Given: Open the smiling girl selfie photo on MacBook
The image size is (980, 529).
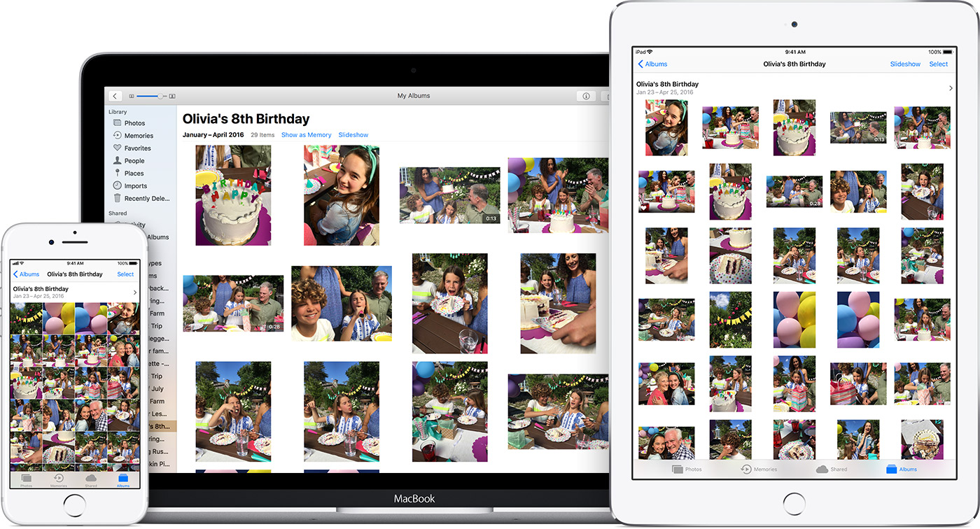Looking at the screenshot, I should pyautogui.click(x=342, y=195).
